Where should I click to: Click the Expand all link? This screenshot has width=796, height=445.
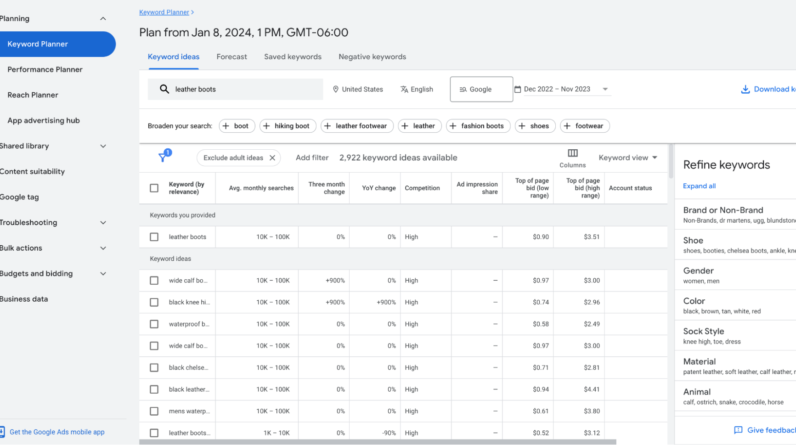(699, 186)
